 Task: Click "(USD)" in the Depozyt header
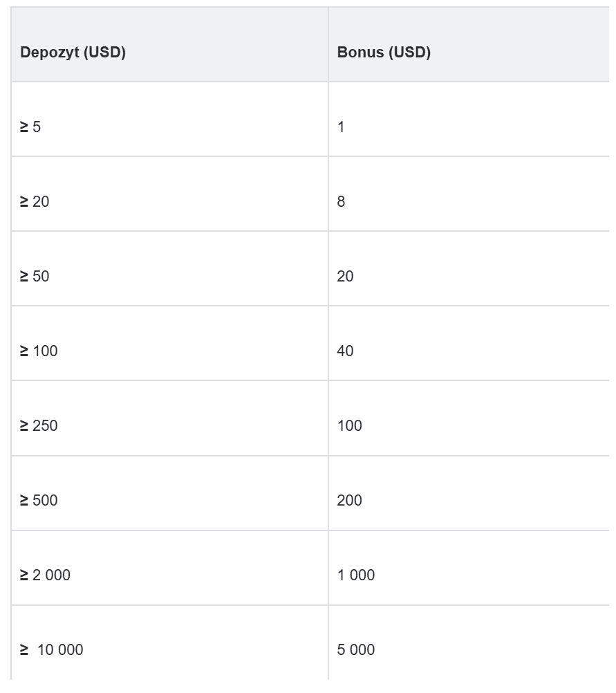tap(104, 53)
